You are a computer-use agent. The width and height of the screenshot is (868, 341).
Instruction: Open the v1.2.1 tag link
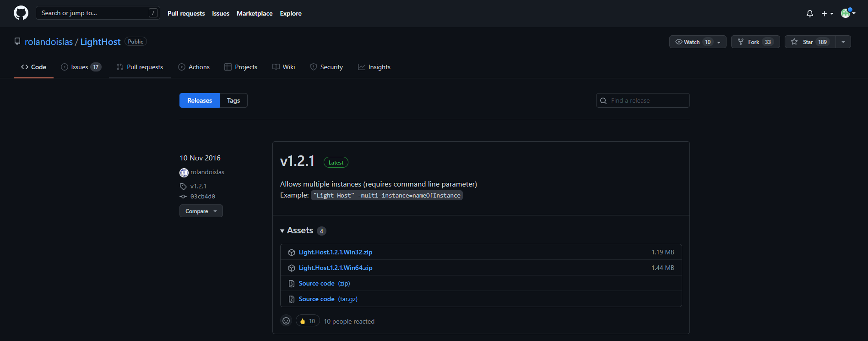pyautogui.click(x=198, y=186)
